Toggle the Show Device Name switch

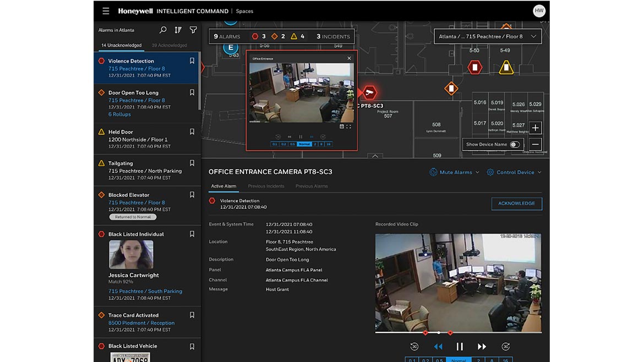tap(515, 145)
